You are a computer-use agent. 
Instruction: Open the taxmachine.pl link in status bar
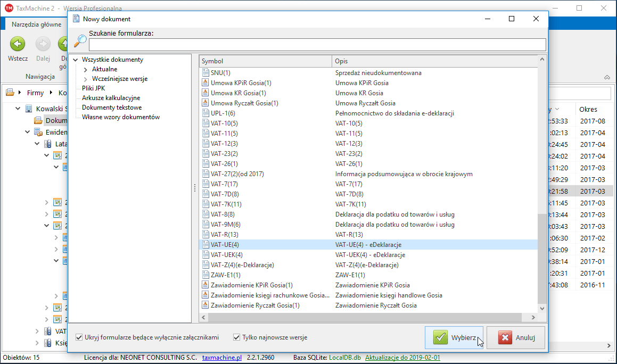point(222,358)
